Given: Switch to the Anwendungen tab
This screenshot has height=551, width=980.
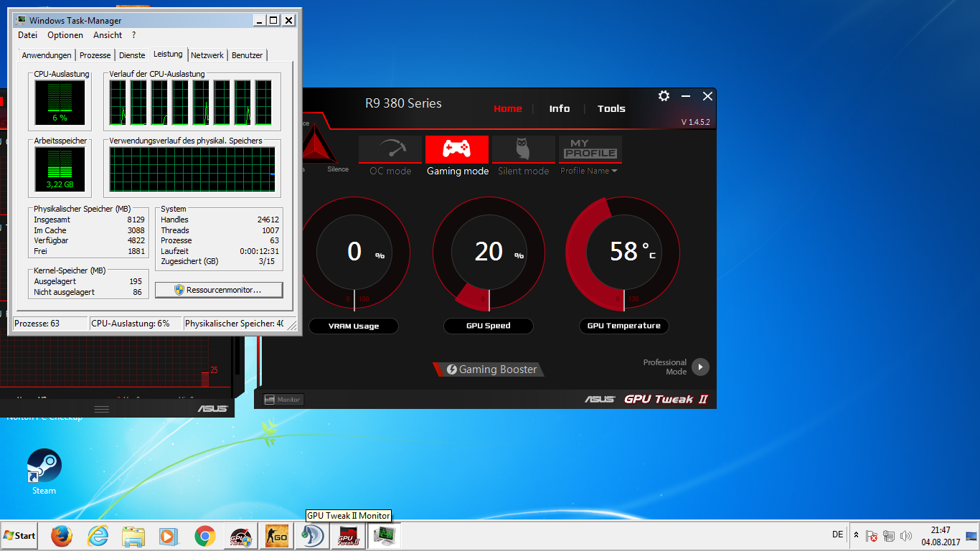Looking at the screenshot, I should click(x=47, y=55).
